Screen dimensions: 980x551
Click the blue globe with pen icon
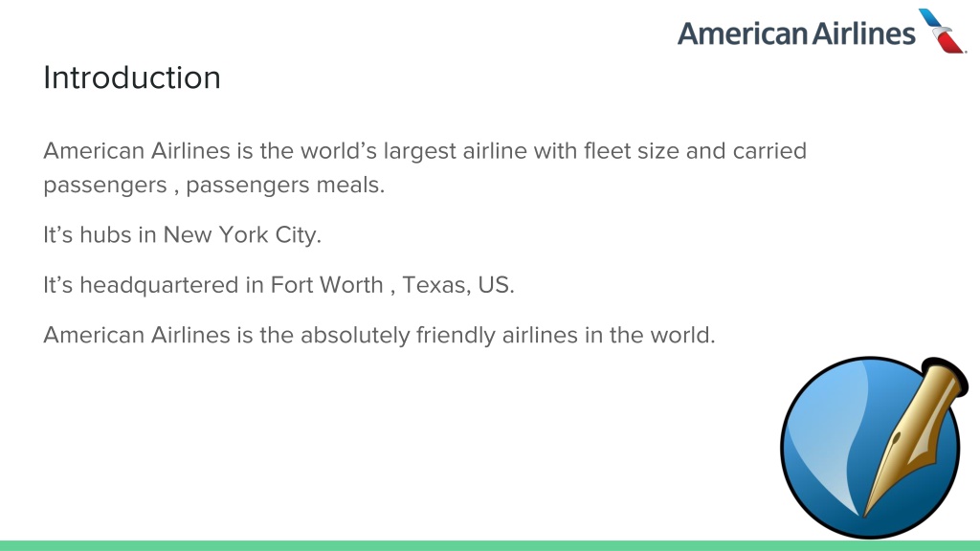(x=874, y=448)
